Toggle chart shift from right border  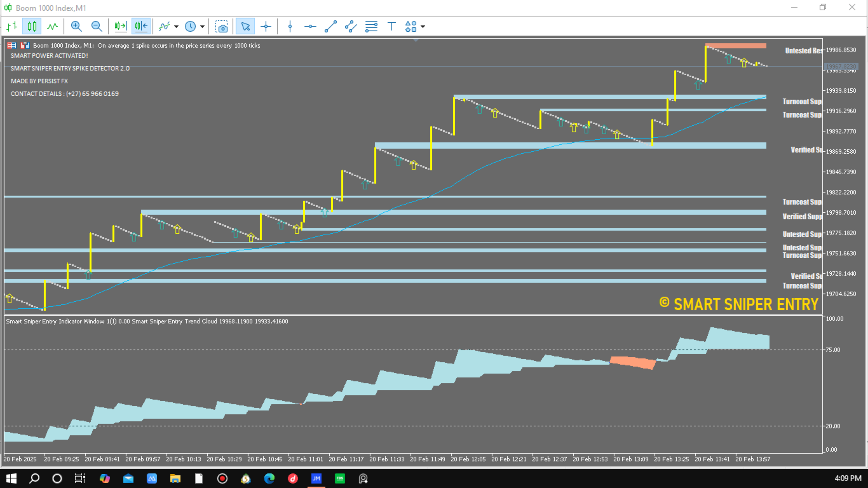(141, 26)
